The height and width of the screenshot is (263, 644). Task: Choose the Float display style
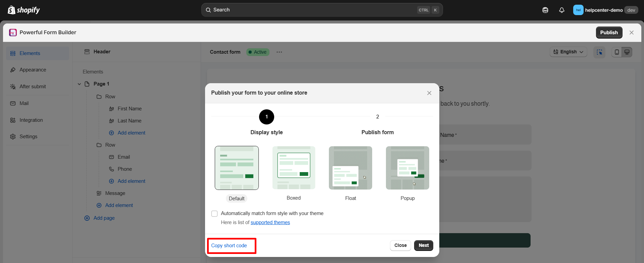350,168
